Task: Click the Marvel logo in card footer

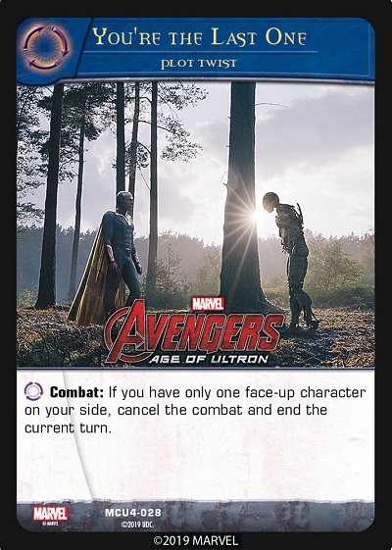Action: click(51, 514)
